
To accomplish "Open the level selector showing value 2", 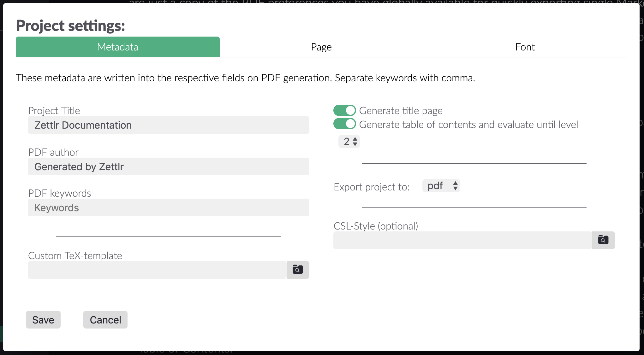I will 349,142.
